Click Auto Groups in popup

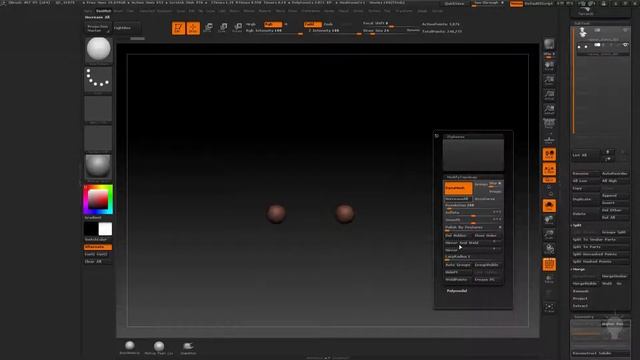(458, 265)
